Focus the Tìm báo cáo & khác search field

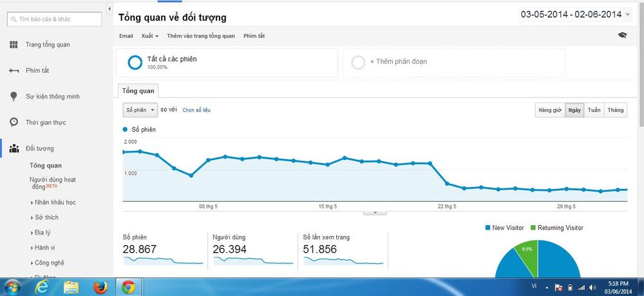click(54, 19)
